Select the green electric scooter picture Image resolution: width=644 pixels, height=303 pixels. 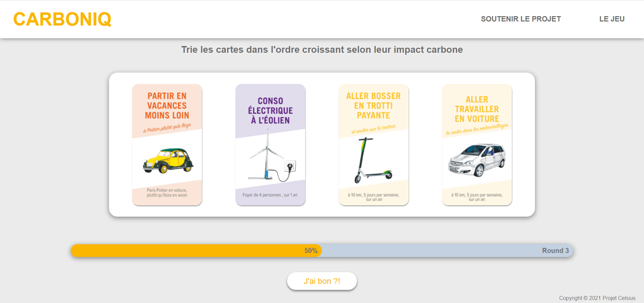(x=371, y=160)
